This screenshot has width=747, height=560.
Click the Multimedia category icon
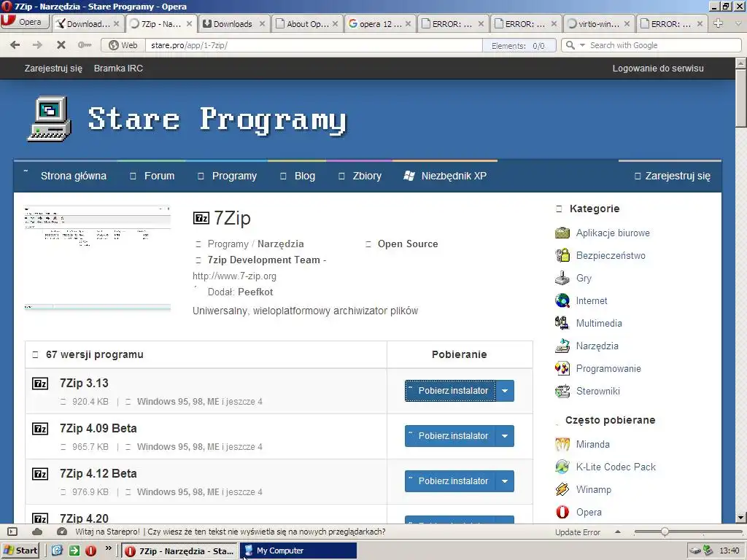click(x=562, y=323)
